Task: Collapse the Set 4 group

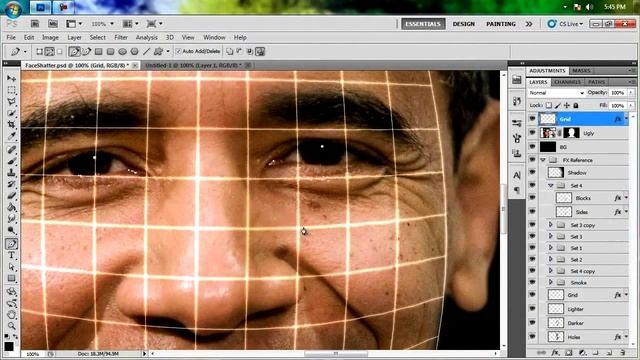Action: click(x=551, y=186)
